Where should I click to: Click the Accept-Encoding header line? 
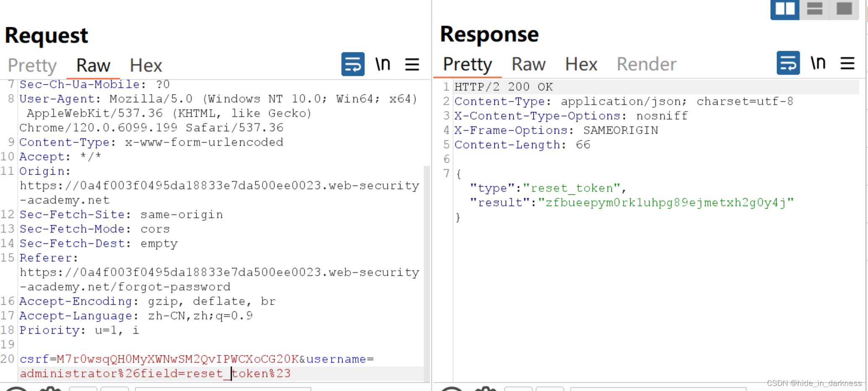tap(148, 301)
